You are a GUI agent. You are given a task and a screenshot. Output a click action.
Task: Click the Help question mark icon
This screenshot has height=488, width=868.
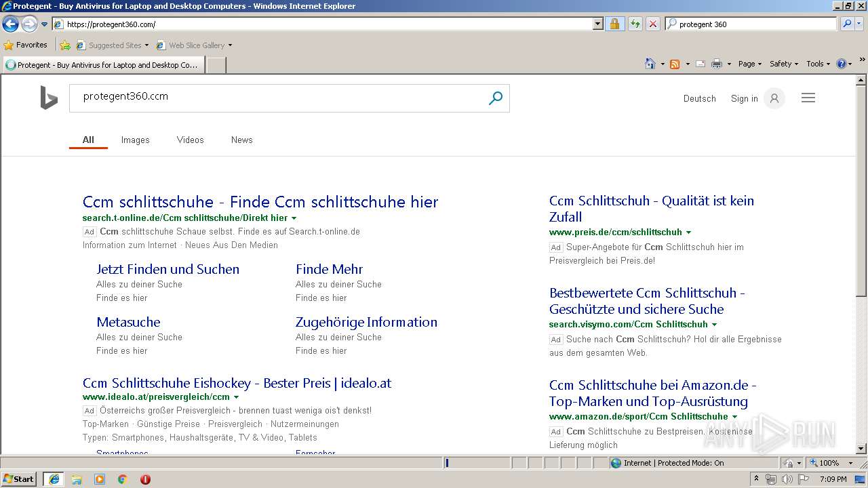click(x=842, y=64)
